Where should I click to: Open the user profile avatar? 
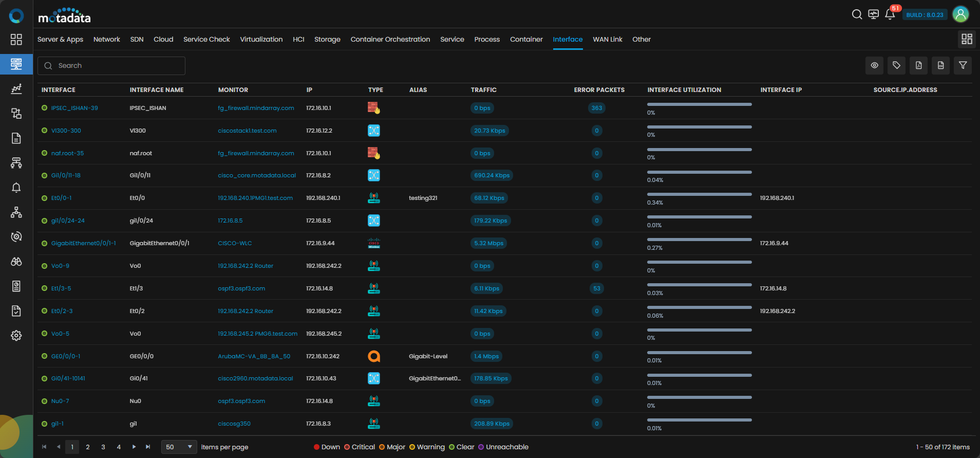point(960,14)
